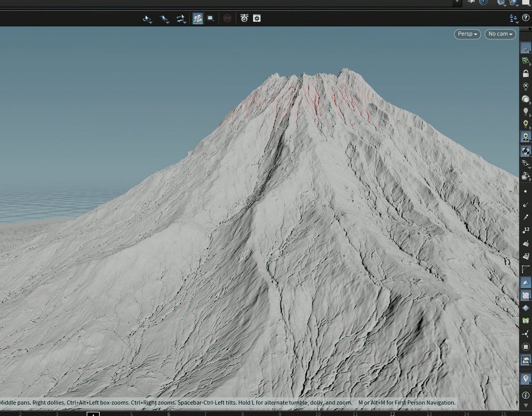The height and width of the screenshot is (416, 532).
Task: Toggle the blue triangle face display option
Action: 525,282
